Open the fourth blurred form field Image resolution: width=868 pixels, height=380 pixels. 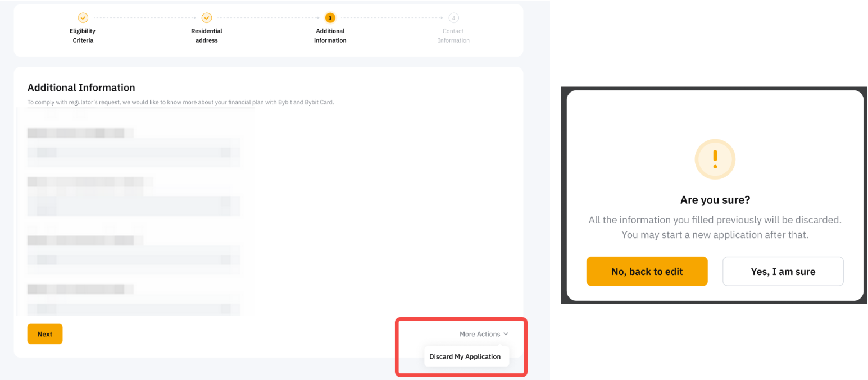pos(134,308)
